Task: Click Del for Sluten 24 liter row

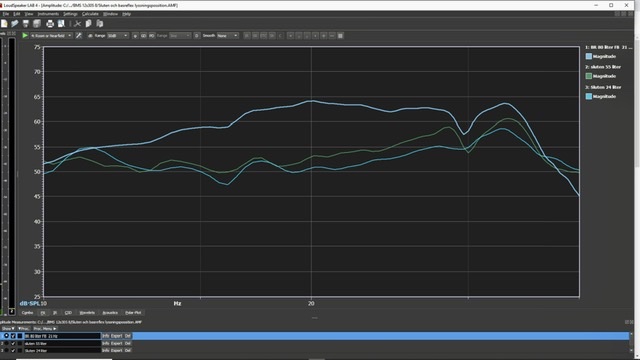Action: [128, 351]
